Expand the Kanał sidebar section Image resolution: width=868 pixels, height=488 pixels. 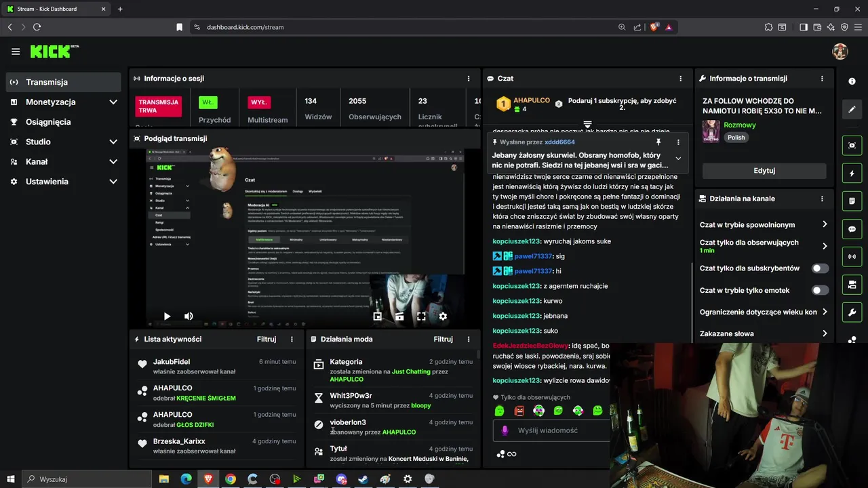[x=113, y=161]
